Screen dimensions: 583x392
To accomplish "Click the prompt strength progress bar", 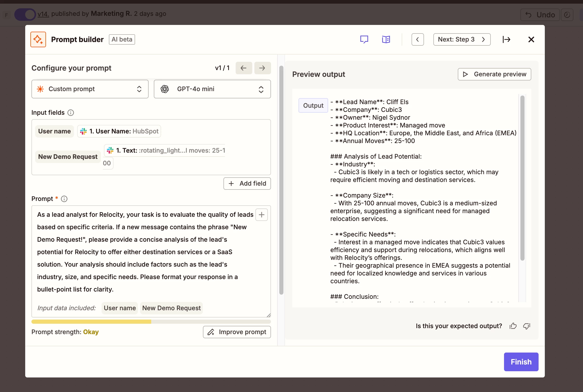I will [151, 322].
